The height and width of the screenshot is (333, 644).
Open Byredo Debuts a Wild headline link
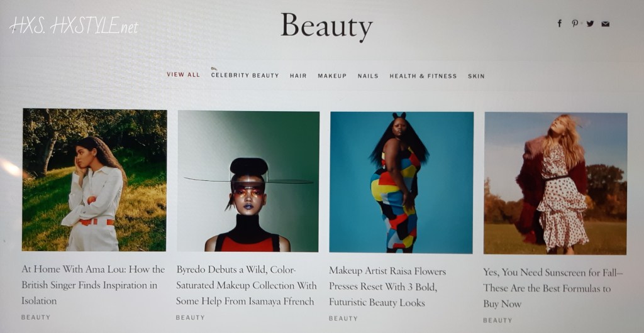[x=247, y=286]
